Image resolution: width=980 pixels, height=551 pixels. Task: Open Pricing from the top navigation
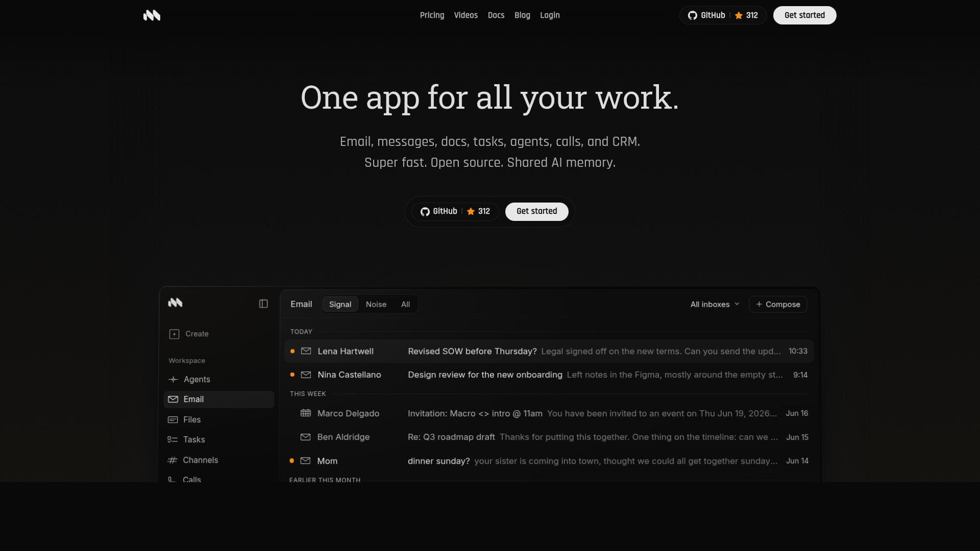click(x=432, y=15)
